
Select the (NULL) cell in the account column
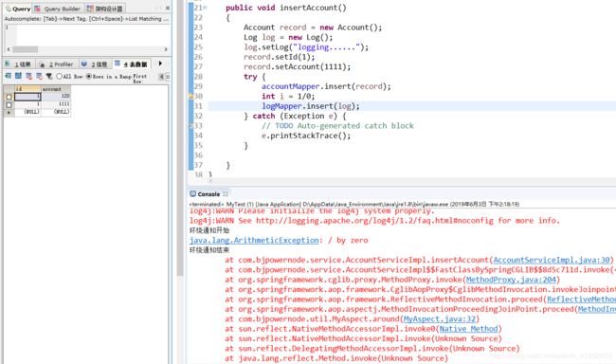56,112
